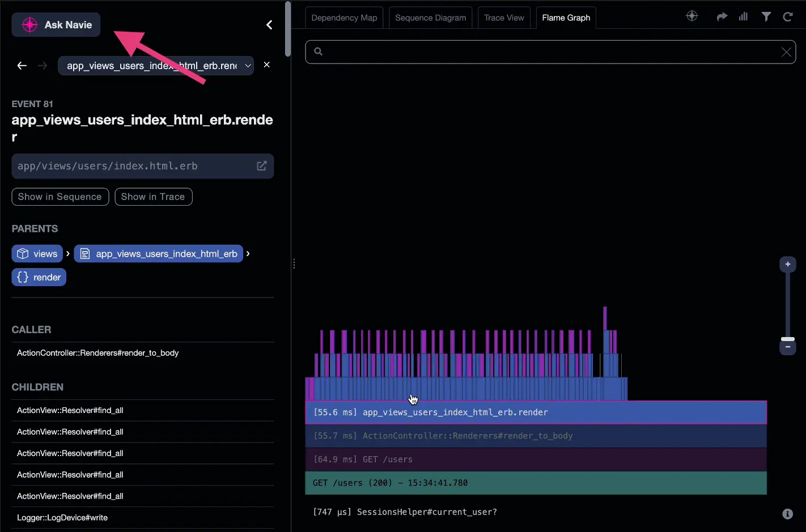Select the Flame Graph tab

point(566,18)
